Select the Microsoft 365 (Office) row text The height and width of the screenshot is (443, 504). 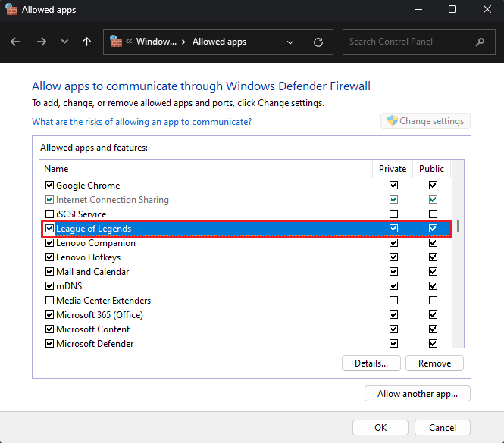pyautogui.click(x=99, y=315)
